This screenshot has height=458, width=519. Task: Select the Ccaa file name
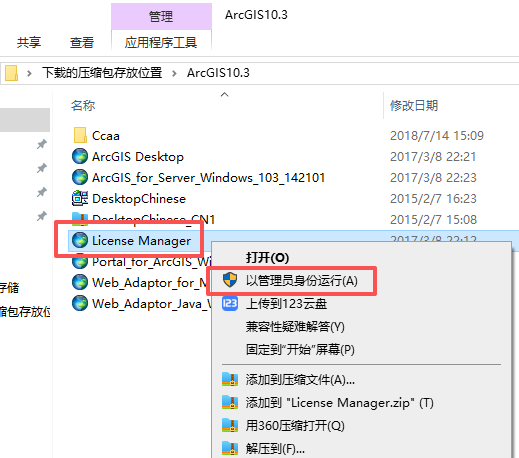(x=106, y=136)
